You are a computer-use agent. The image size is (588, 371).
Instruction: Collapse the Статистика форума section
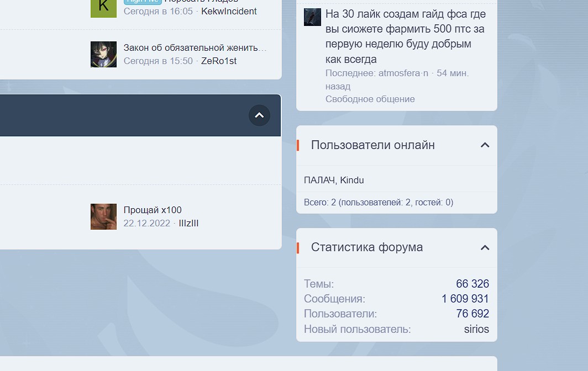point(485,248)
